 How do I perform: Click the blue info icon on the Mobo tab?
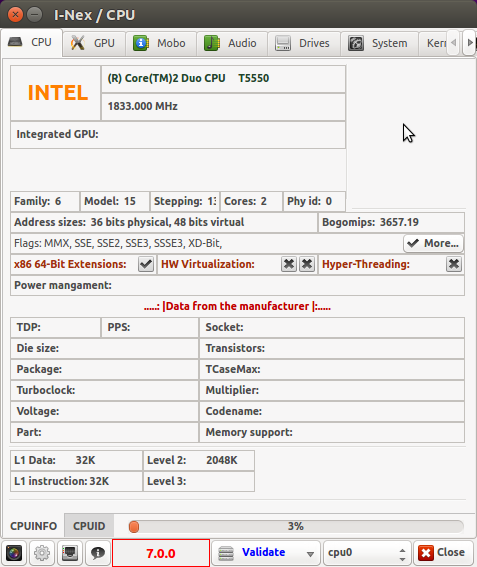141,43
